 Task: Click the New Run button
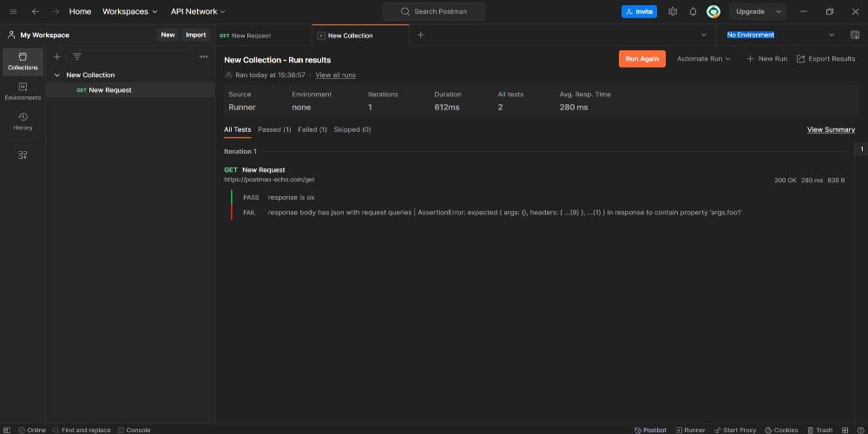[766, 59]
